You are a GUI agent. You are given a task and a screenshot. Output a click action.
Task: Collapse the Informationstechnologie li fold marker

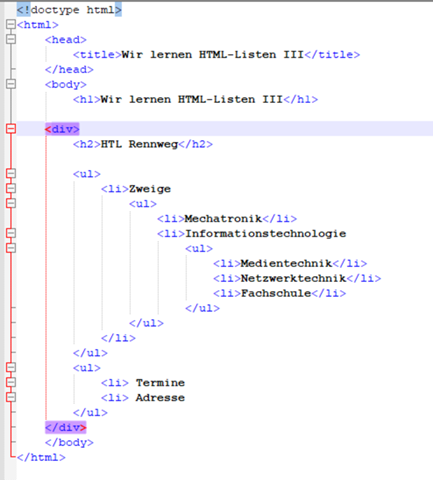click(11, 233)
